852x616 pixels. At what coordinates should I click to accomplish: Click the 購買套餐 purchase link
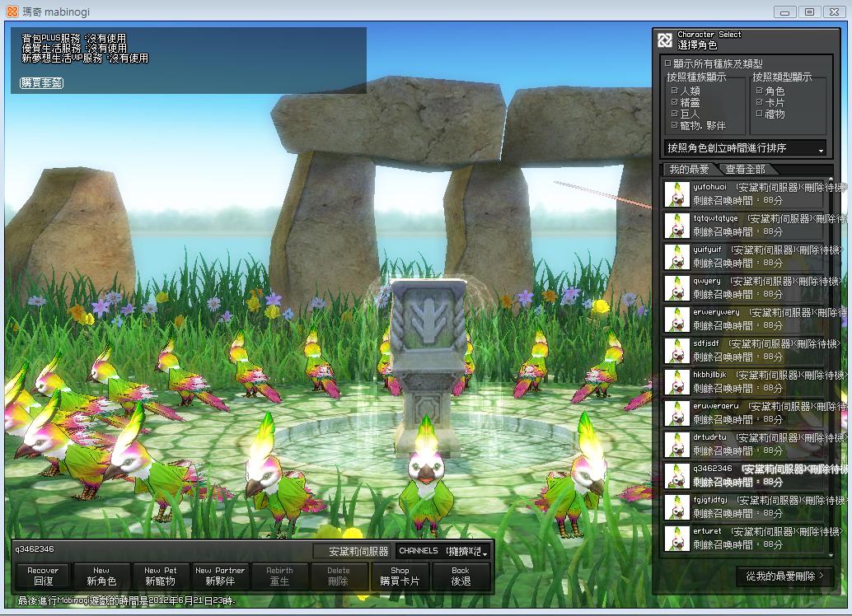pyautogui.click(x=42, y=83)
